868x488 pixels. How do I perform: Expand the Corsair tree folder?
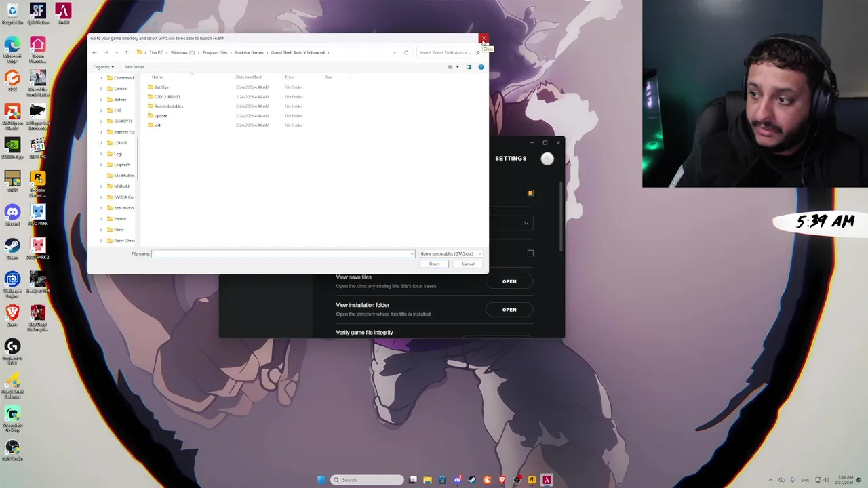[102, 89]
